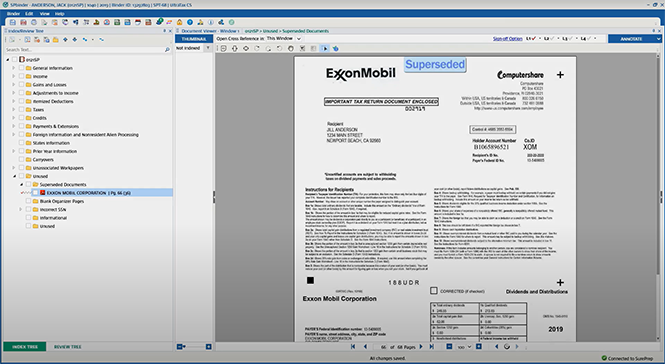Pin the Index/Review Tree panel
Image resolution: width=665 pixels, height=364 pixels.
pyautogui.click(x=165, y=31)
